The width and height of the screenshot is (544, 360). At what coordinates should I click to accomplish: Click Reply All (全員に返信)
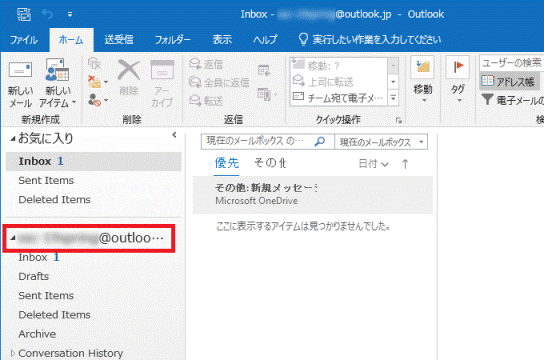coord(219,82)
